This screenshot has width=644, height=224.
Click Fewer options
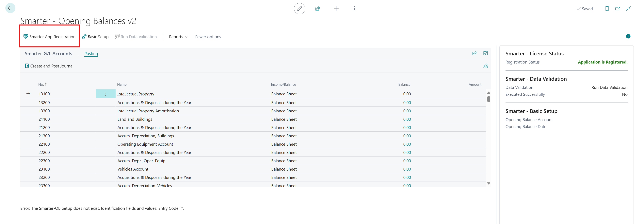click(x=208, y=37)
